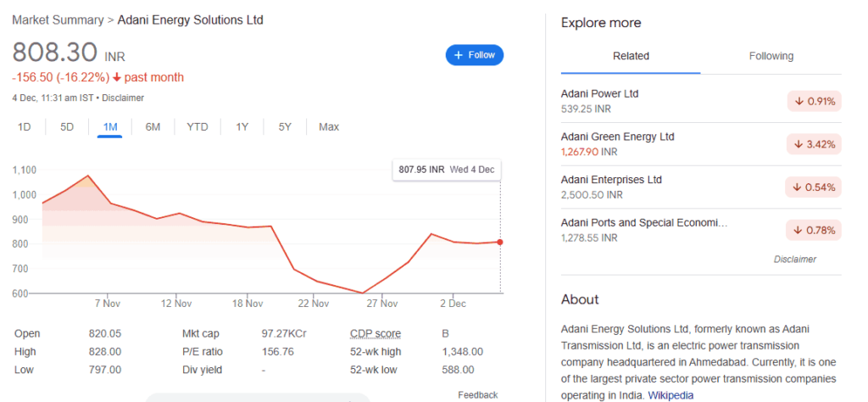Click the P/E ratio value 156.76
868x402 pixels.
[277, 352]
